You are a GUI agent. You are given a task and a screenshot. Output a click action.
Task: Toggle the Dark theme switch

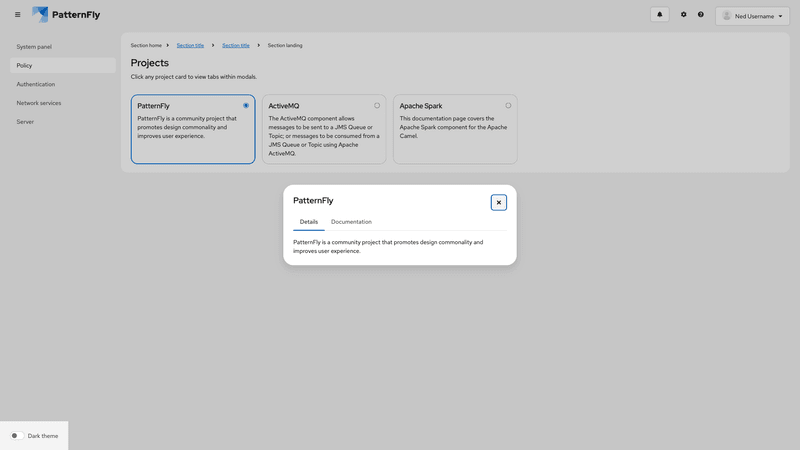coord(17,436)
